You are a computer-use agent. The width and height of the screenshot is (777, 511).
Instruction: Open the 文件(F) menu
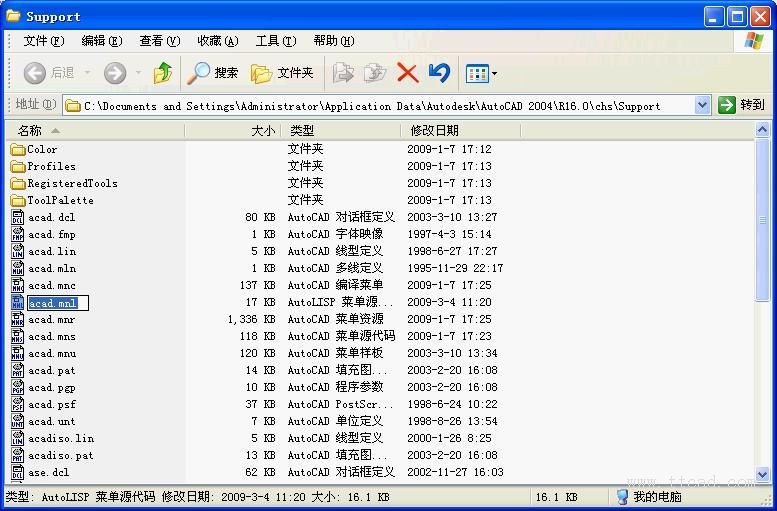44,41
